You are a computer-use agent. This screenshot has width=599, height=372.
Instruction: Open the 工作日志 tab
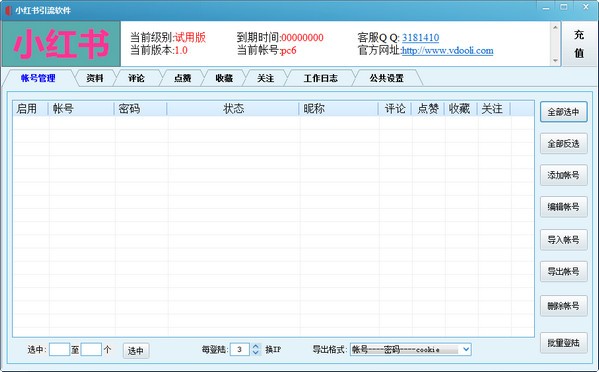click(321, 78)
